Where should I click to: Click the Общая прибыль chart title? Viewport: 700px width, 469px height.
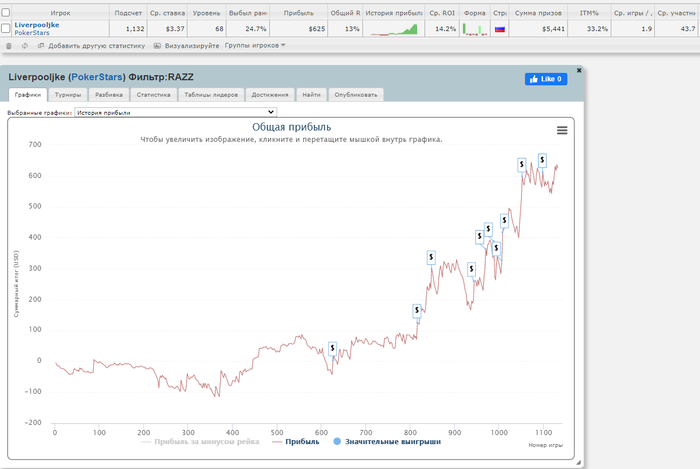click(x=292, y=127)
